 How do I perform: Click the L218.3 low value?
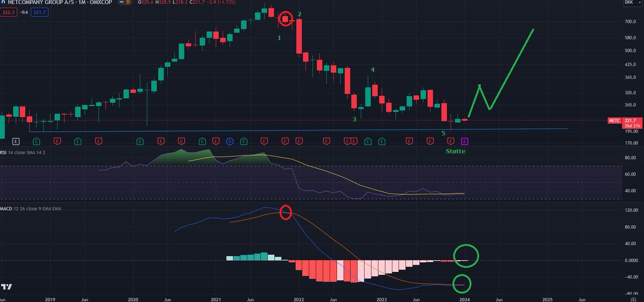(180, 3)
